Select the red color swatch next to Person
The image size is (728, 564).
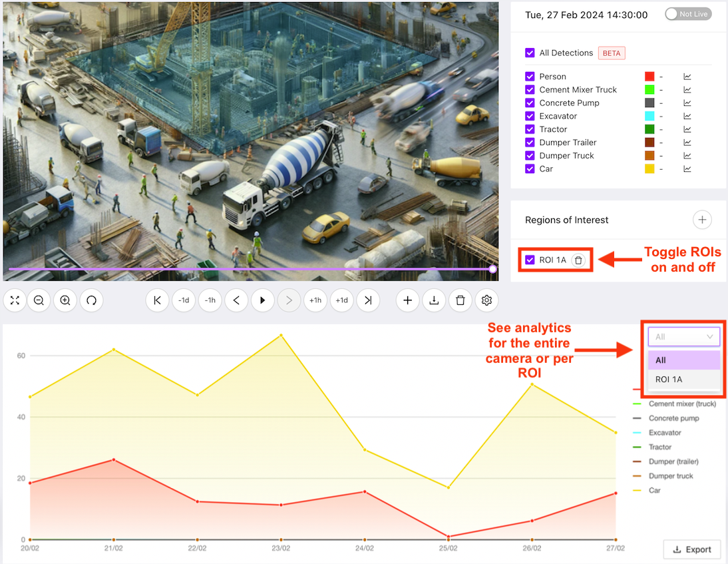coord(649,76)
